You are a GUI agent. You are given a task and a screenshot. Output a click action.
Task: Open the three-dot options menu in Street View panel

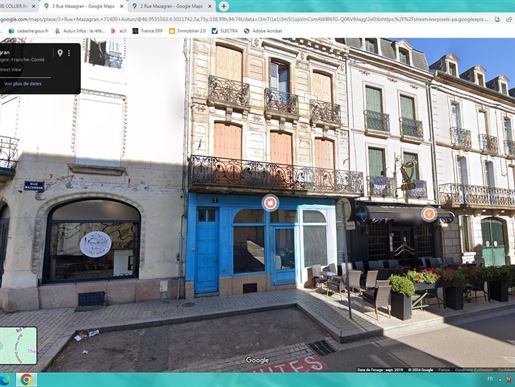pos(69,53)
